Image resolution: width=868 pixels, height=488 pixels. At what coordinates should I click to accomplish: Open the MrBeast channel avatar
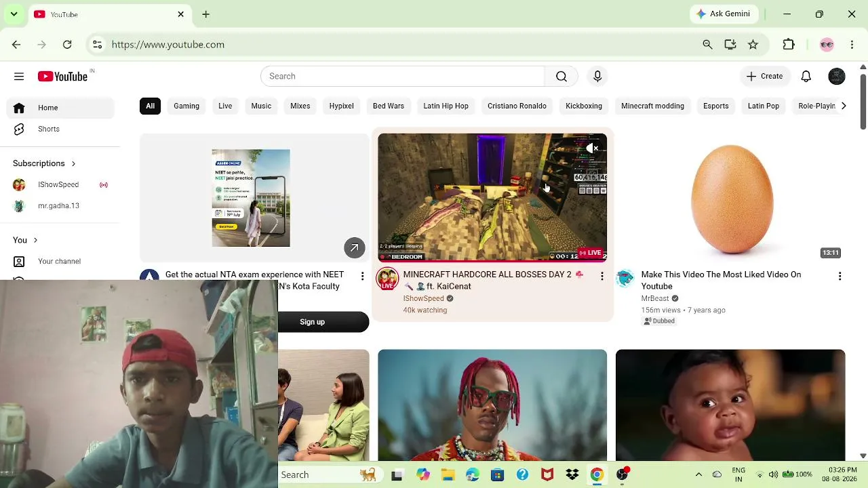(625, 279)
